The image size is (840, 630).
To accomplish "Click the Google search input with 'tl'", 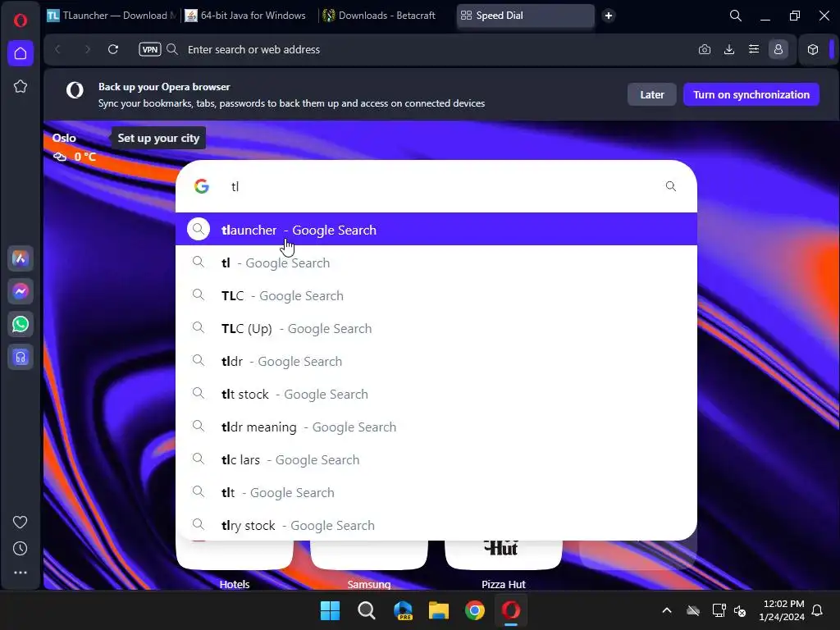I will tap(436, 186).
